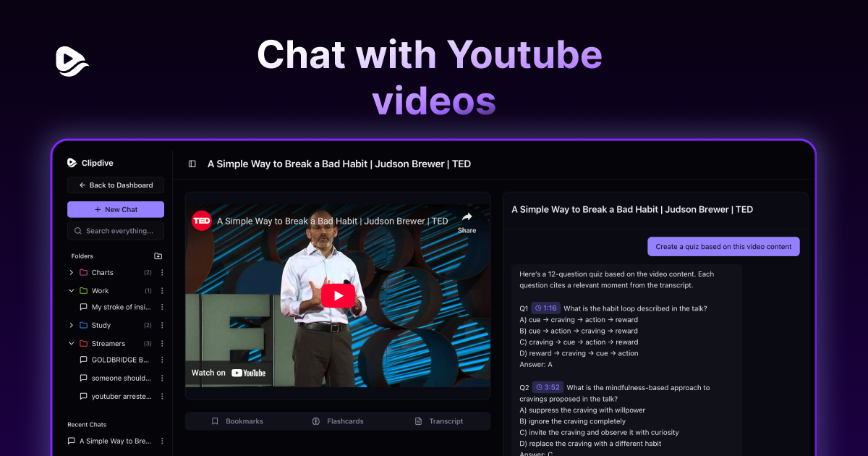Click the Back to Dashboard button

(116, 185)
